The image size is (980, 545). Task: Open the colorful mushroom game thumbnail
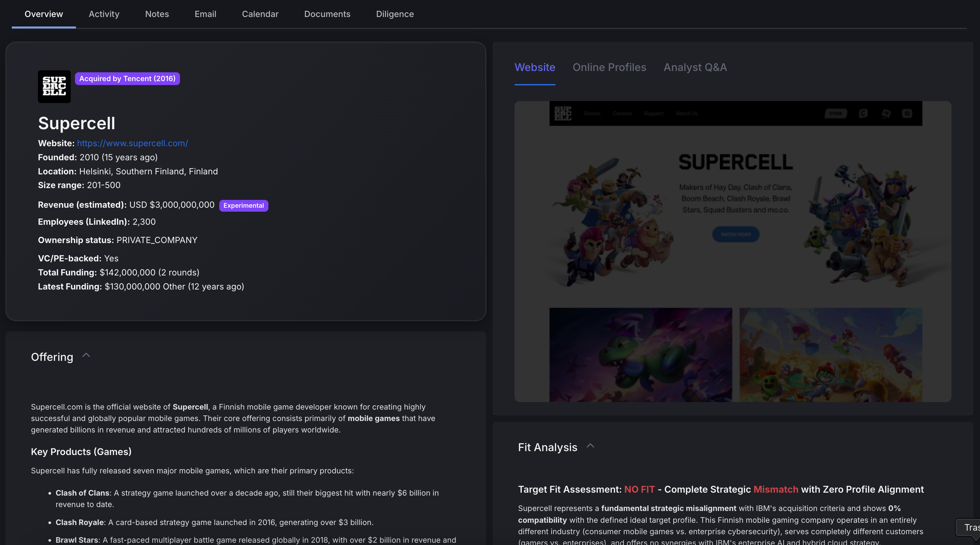830,355
